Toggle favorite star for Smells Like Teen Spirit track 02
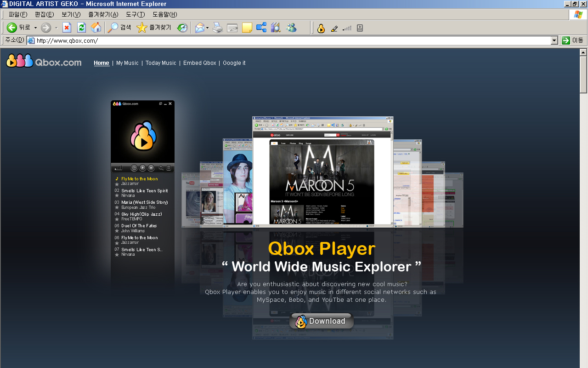The height and width of the screenshot is (368, 588). point(117,196)
